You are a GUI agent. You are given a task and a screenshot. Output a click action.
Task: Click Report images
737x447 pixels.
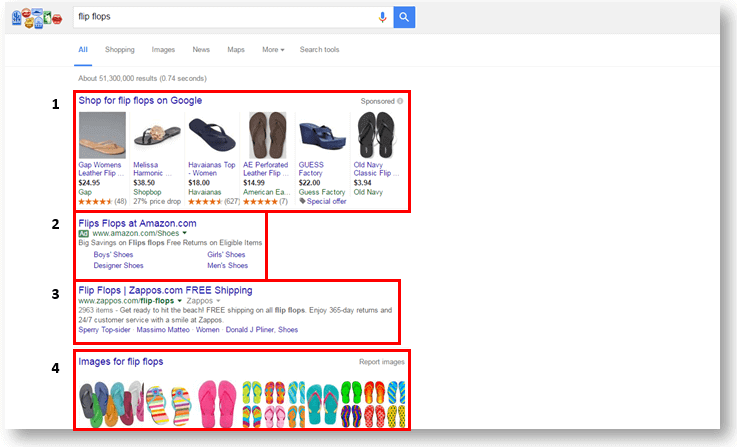382,362
